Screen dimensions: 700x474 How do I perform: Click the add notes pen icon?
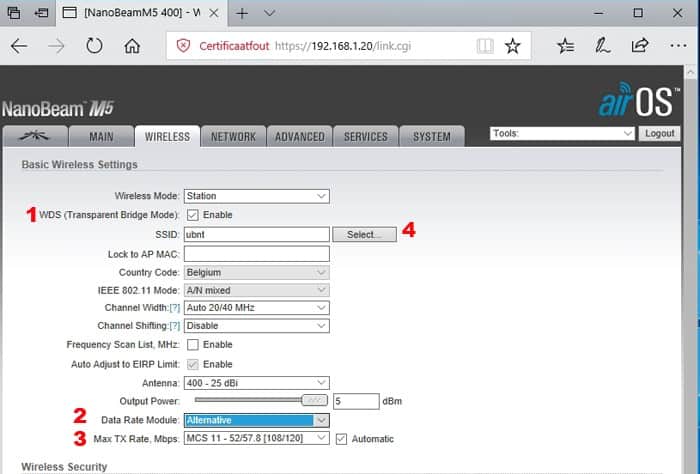pyautogui.click(x=603, y=46)
